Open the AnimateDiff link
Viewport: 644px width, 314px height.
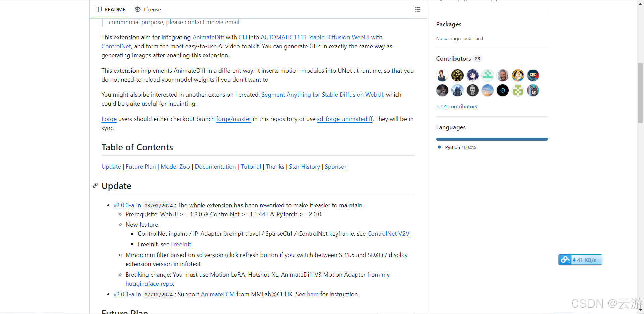(x=208, y=37)
